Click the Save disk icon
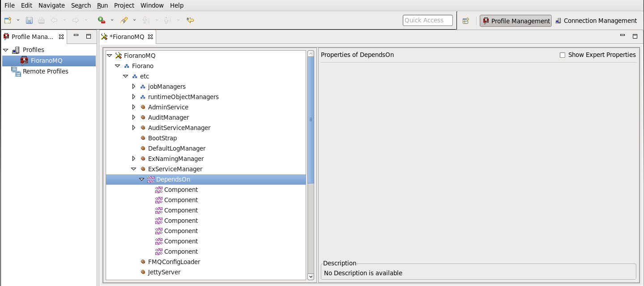This screenshot has width=644, height=286. (x=29, y=20)
